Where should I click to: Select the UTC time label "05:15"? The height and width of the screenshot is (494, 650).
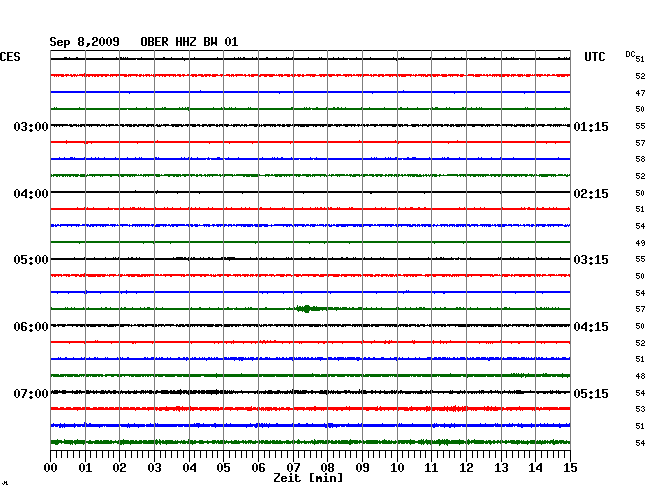(591, 393)
